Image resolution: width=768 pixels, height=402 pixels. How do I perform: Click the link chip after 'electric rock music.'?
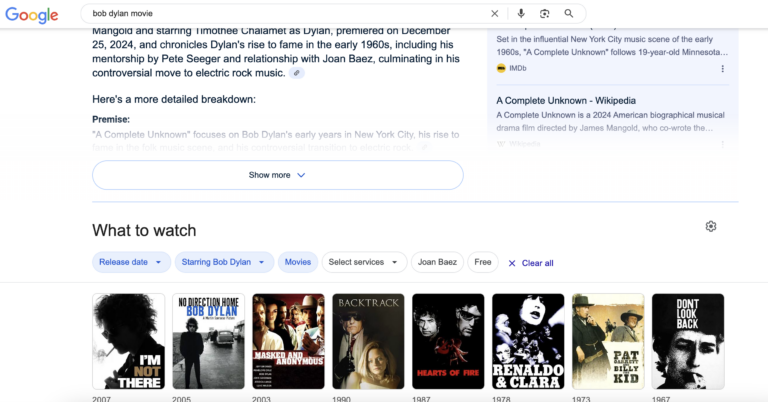pos(296,73)
